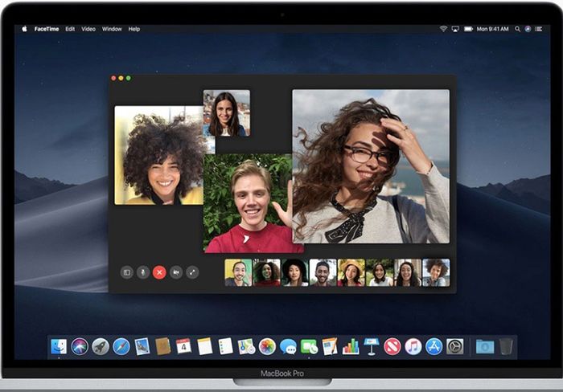This screenshot has height=392, width=563.
Task: Open Photos flower icon in Dock
Action: pyautogui.click(x=267, y=347)
